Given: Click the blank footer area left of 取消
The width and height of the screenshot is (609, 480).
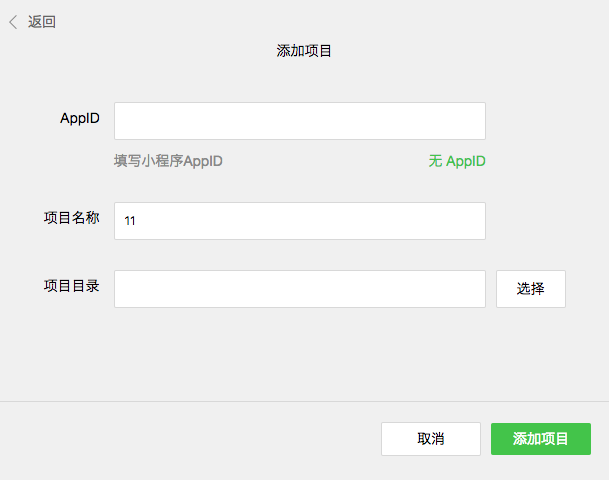Looking at the screenshot, I should click(190, 439).
